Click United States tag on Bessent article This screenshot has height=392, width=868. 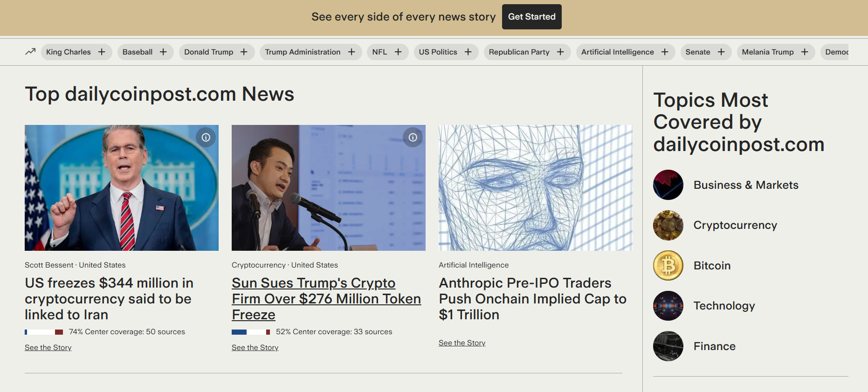tap(102, 265)
